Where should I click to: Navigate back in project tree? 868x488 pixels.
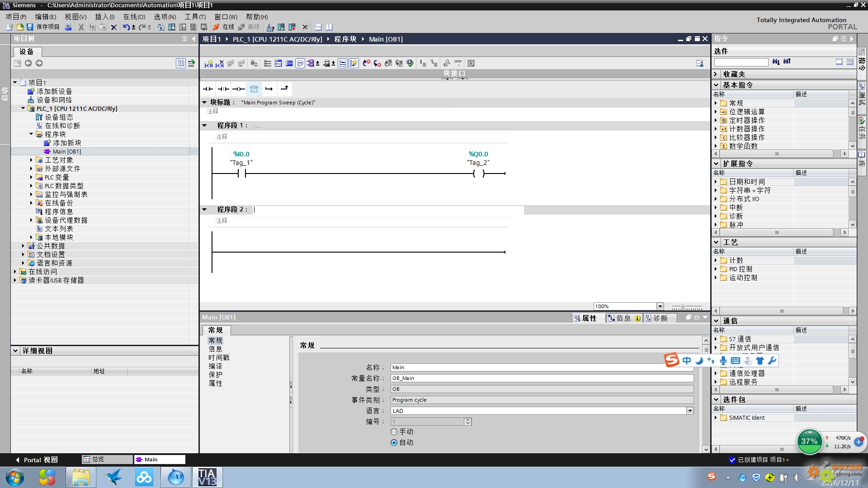(x=28, y=63)
